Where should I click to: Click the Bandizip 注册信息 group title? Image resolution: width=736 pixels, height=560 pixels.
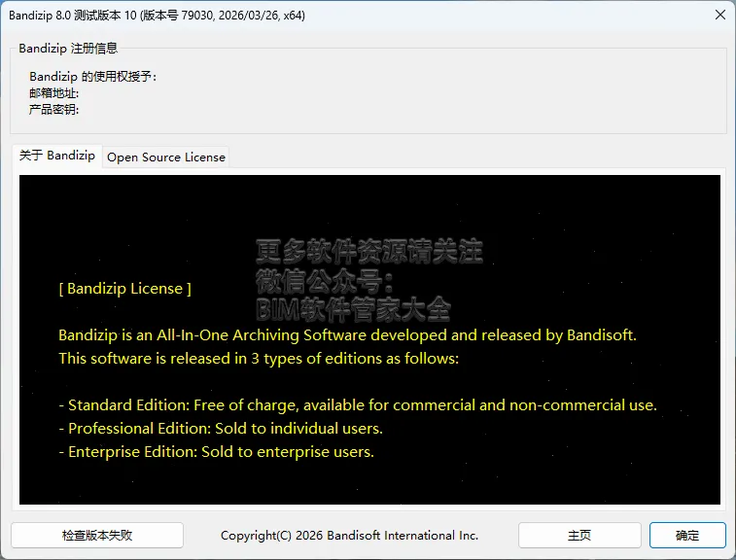pyautogui.click(x=68, y=48)
